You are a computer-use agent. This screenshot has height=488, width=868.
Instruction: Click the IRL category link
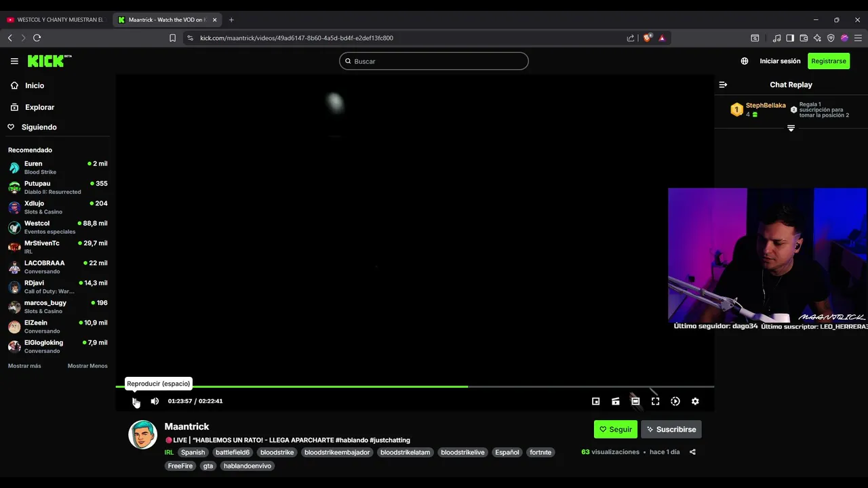[x=169, y=452]
